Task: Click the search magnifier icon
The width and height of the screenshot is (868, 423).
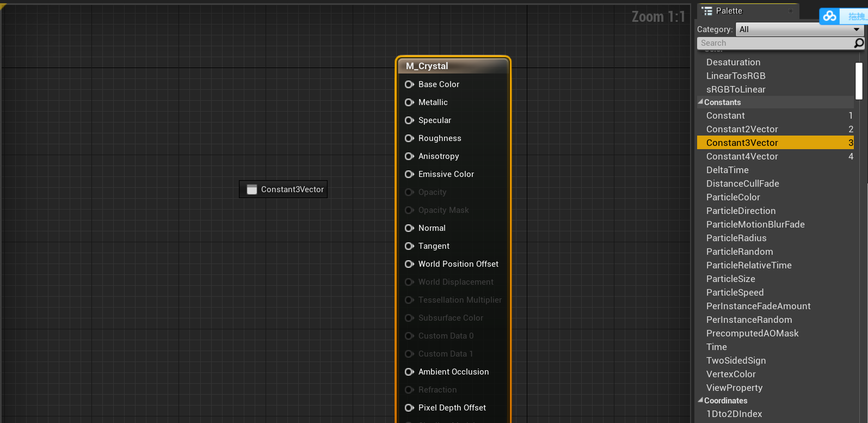Action: pos(859,43)
